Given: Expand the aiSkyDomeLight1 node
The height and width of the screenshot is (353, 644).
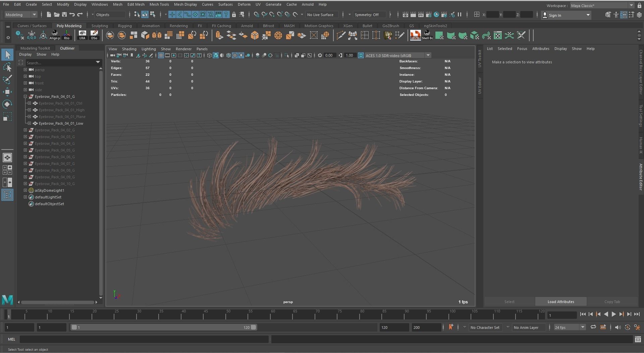Looking at the screenshot, I should click(25, 190).
